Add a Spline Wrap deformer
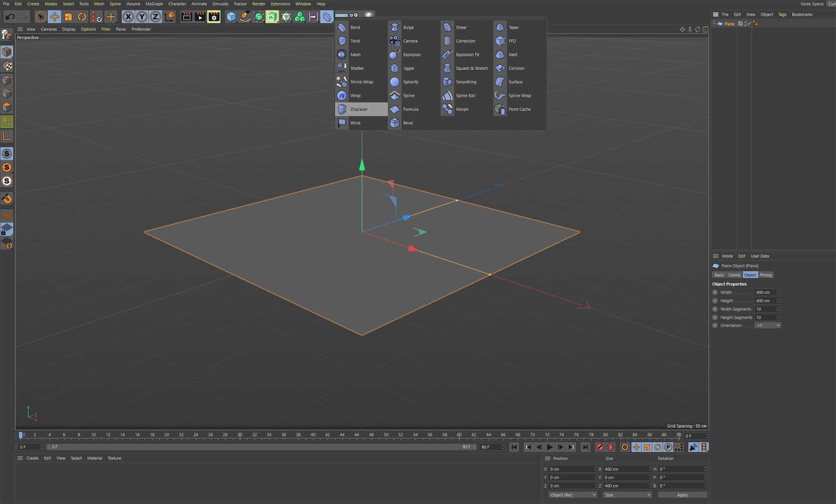 coord(519,96)
